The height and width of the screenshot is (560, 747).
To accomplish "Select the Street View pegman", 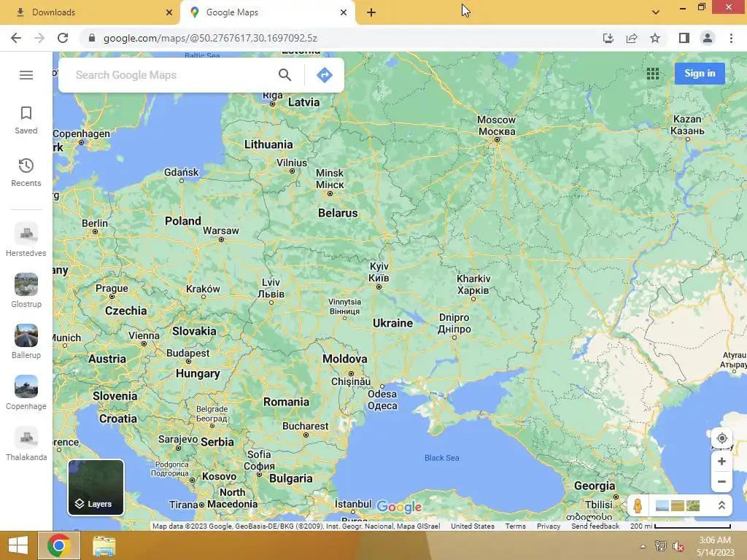I will coord(638,505).
